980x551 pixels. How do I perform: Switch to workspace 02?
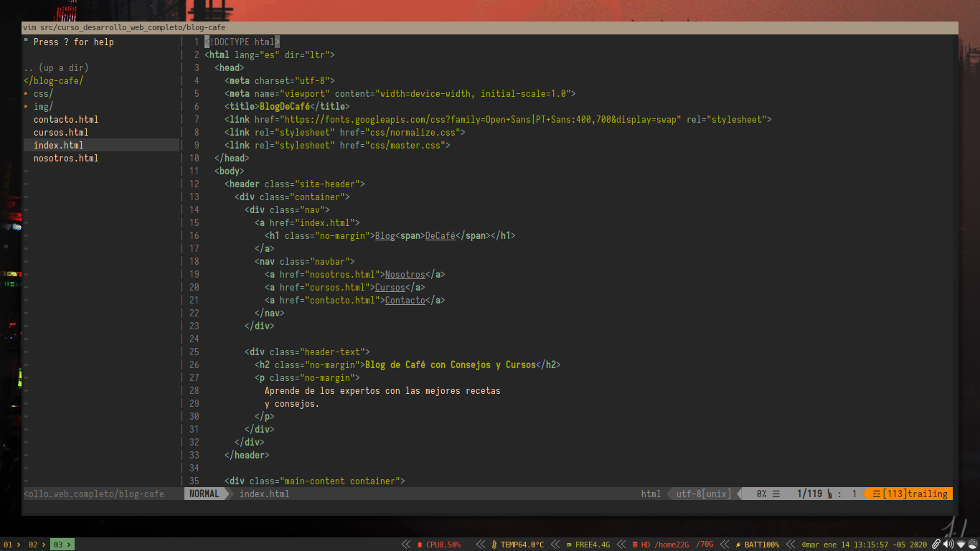[x=36, y=545]
